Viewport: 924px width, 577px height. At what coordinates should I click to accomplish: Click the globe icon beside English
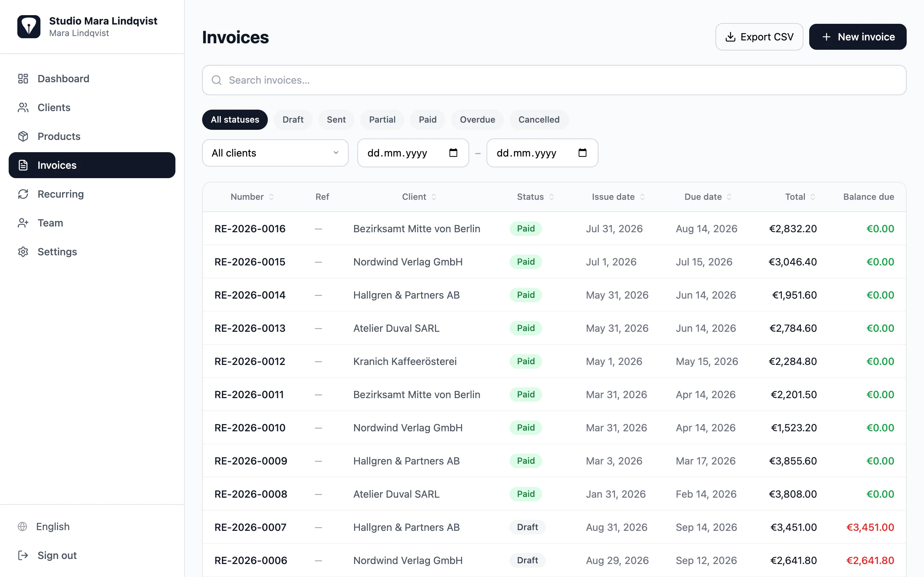click(22, 527)
